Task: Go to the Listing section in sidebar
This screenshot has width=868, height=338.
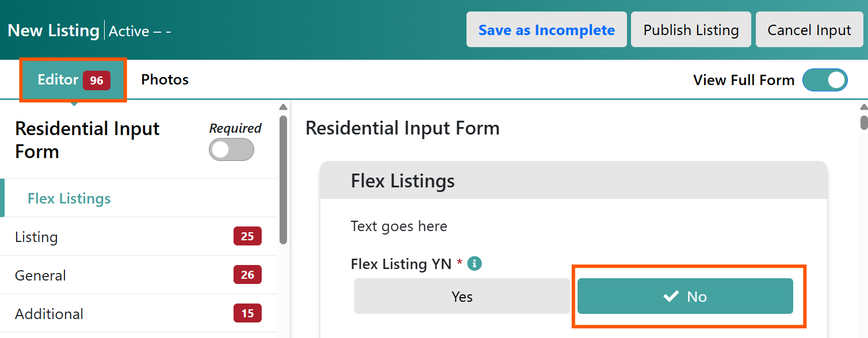Action: click(138, 236)
